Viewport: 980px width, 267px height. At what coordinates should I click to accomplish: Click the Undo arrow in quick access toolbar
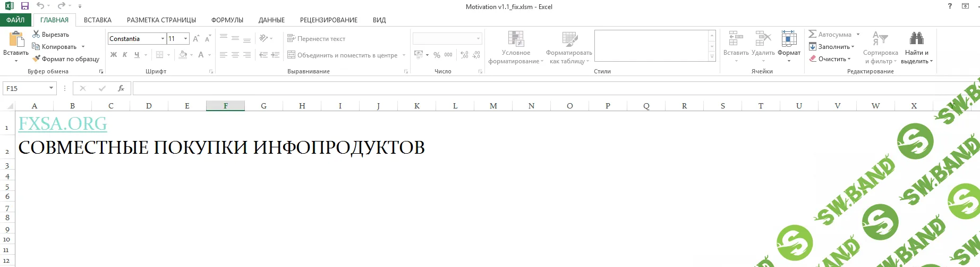pos(40,6)
